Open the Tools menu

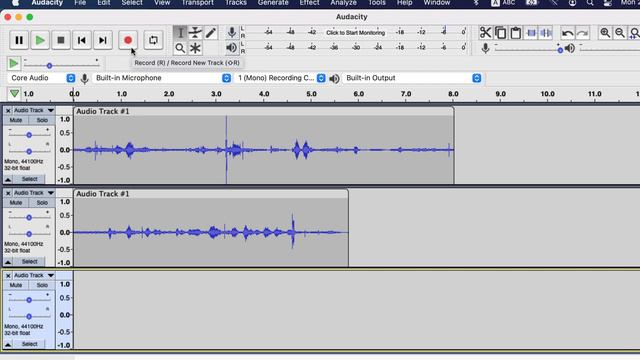(x=377, y=3)
